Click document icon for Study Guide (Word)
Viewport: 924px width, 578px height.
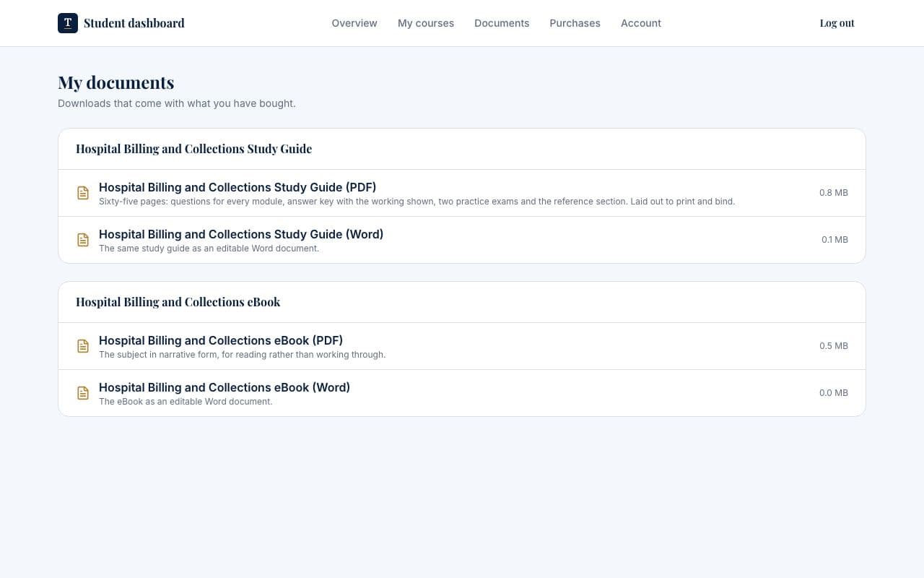83,240
